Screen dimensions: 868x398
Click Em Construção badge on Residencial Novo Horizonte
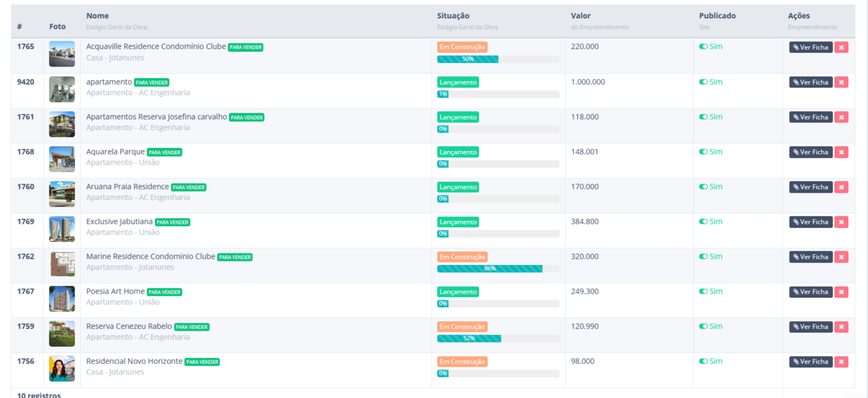click(462, 362)
